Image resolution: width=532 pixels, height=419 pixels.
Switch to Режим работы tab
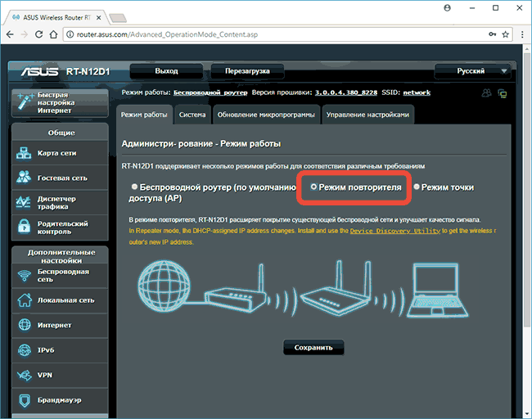144,115
